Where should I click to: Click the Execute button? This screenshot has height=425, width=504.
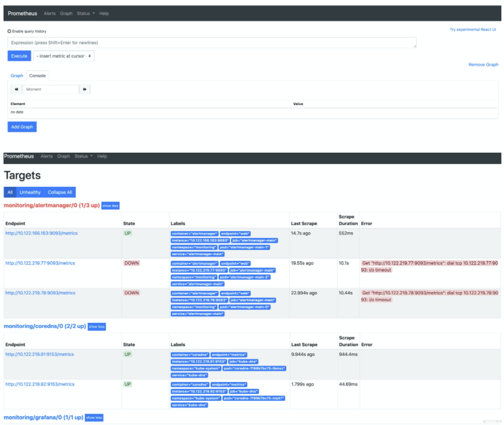tap(19, 56)
